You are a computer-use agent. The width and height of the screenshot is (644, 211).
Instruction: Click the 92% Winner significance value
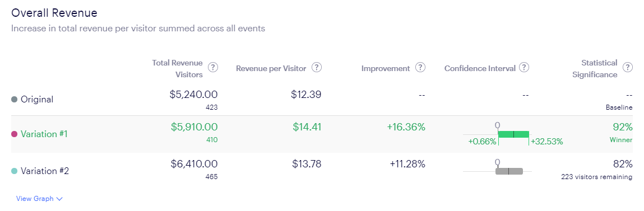click(621, 132)
